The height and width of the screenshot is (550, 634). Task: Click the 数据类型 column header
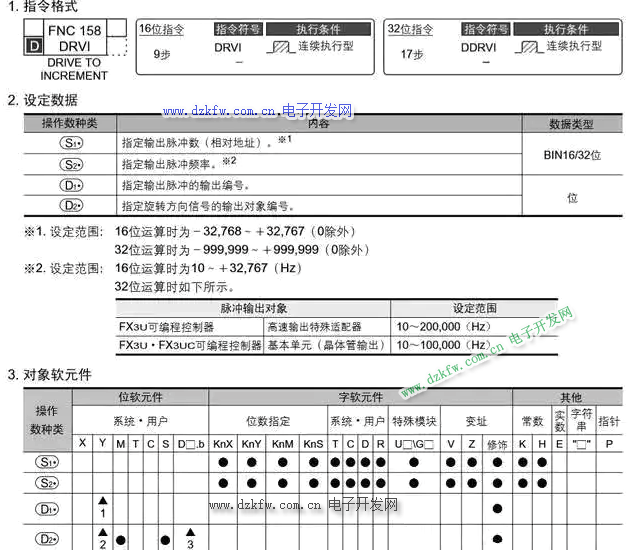point(571,124)
